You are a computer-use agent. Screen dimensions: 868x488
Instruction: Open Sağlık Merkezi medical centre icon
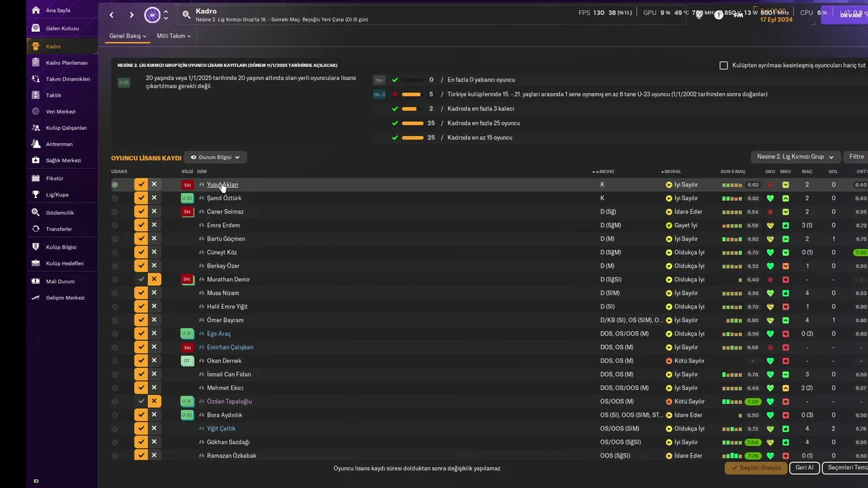[35, 160]
